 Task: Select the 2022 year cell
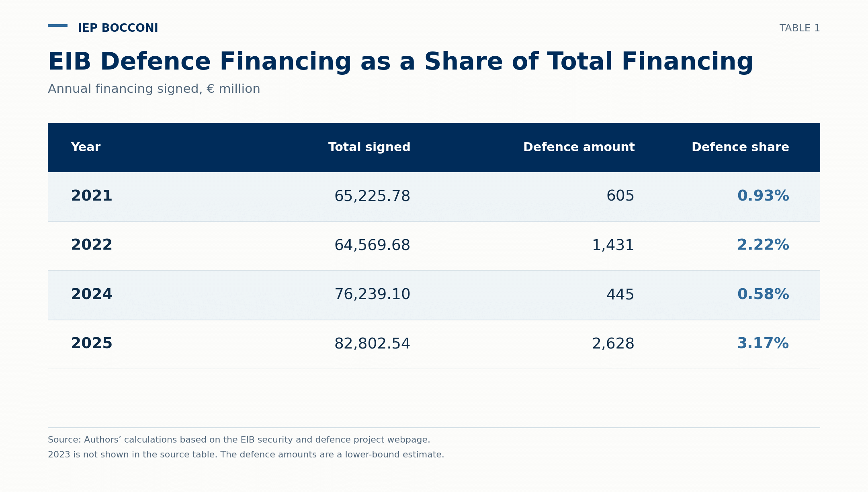(x=92, y=245)
